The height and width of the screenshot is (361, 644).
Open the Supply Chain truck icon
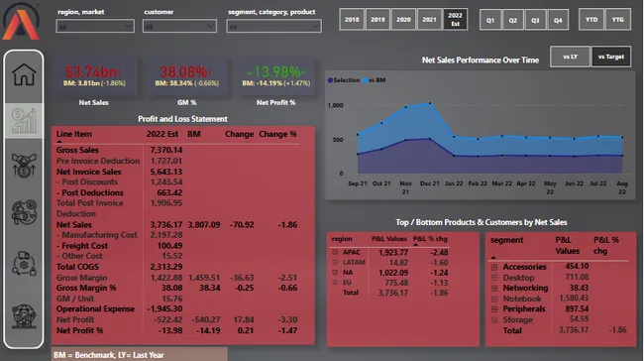click(24, 263)
